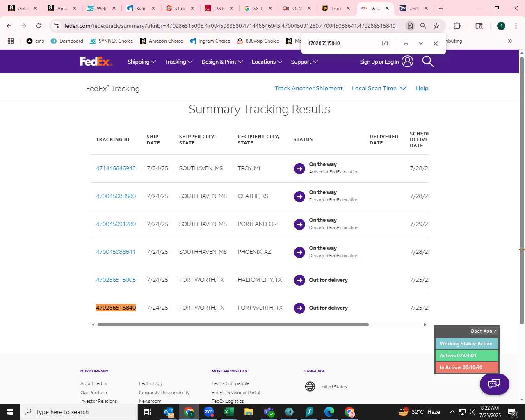The height and width of the screenshot is (420, 525).
Task: Close the find-in-page bar
Action: 436,43
